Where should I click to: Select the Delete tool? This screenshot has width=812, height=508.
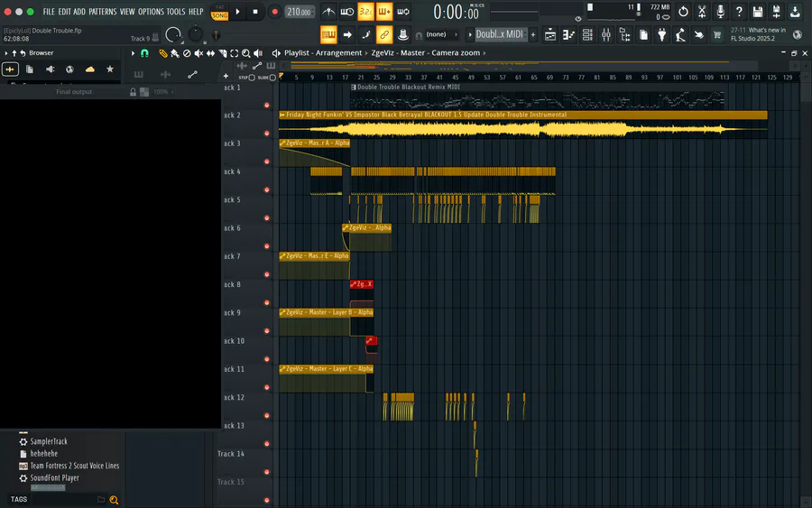pyautogui.click(x=187, y=53)
